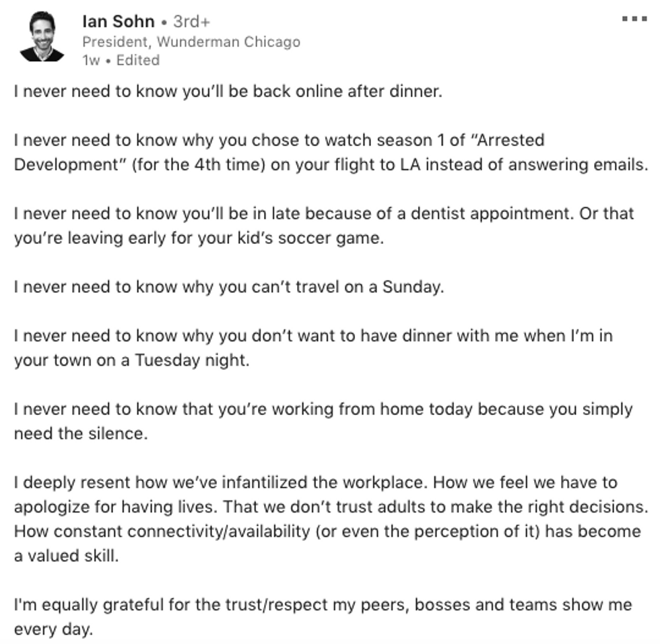Image resolution: width=660 pixels, height=644 pixels.
Task: Click the word "Sunday" in the post
Action: [x=412, y=287]
